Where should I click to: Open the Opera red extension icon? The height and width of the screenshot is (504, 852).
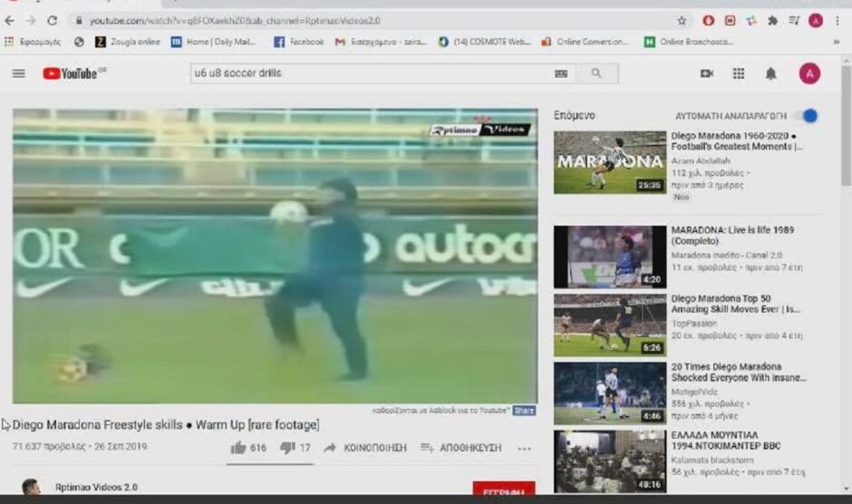[x=708, y=21]
